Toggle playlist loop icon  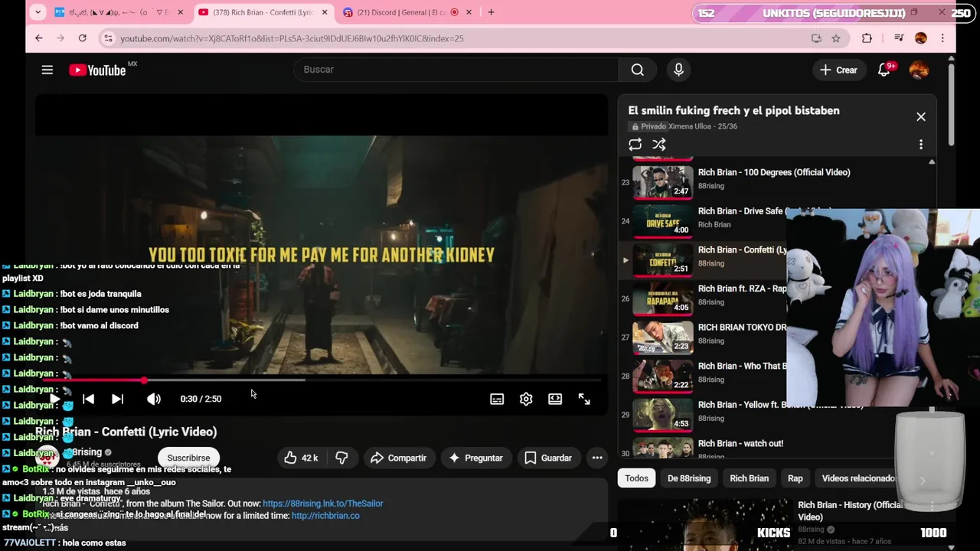635,145
